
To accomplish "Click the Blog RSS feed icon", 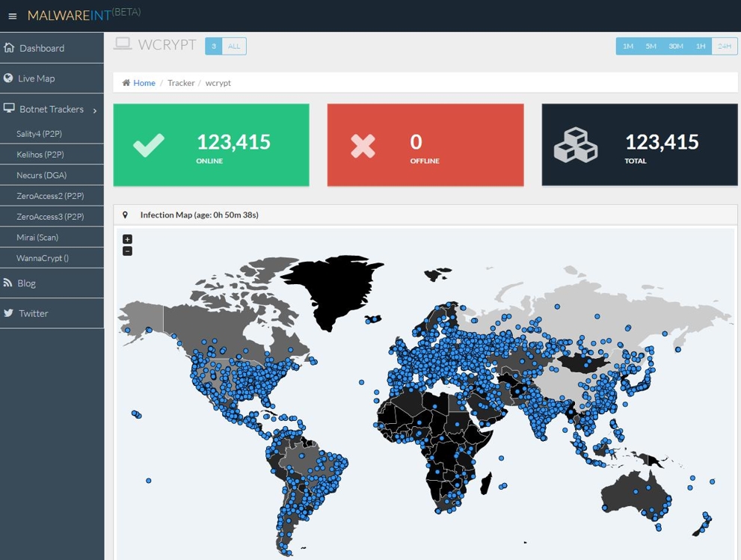I will (7, 283).
